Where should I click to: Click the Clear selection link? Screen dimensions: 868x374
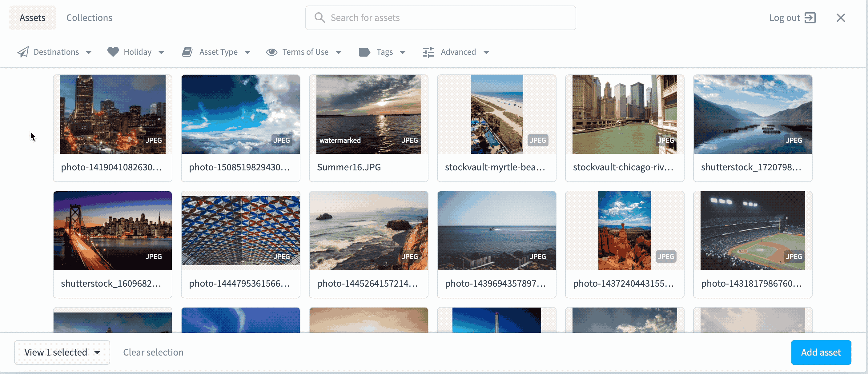[x=153, y=352]
